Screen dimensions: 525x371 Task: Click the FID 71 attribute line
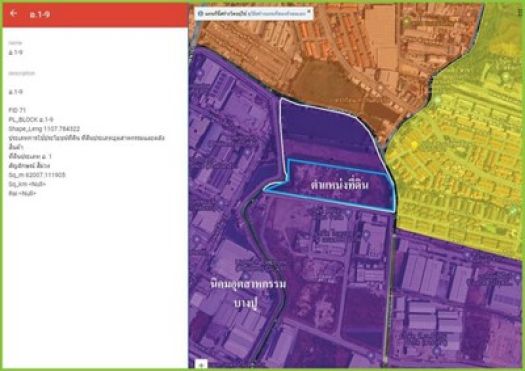17,110
